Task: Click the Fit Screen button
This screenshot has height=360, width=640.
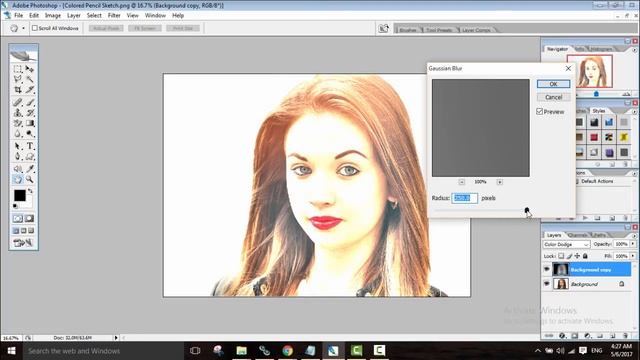Action: point(144,28)
